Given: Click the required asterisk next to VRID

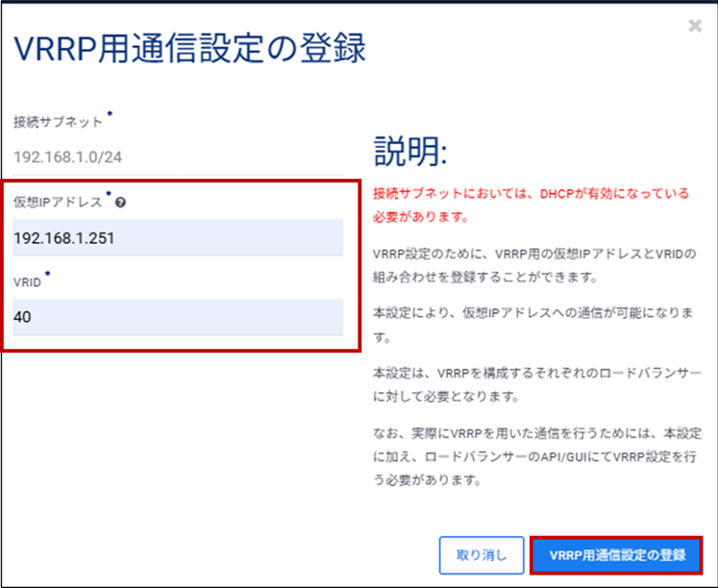Looking at the screenshot, I should tap(47, 276).
